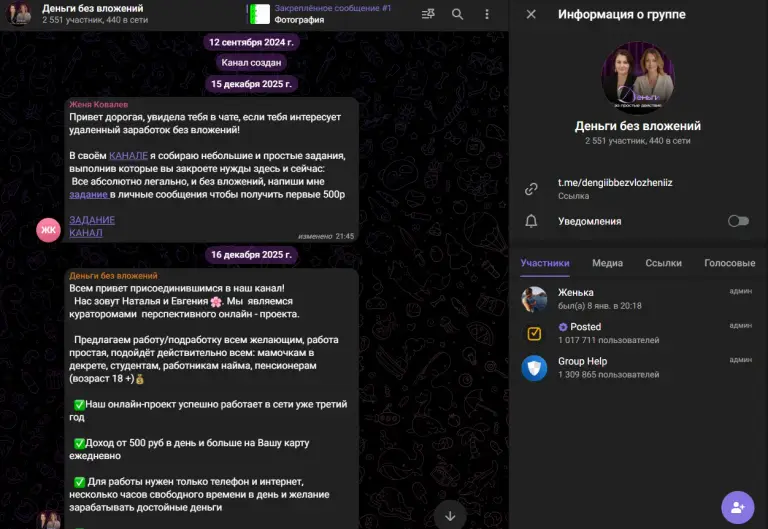Screen dimensions: 768x529
Task: Close the group info panel
Action: pyautogui.click(x=531, y=14)
